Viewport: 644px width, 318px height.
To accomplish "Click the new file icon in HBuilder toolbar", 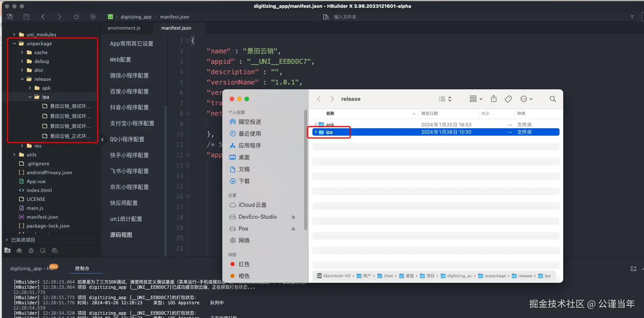I will coord(10,17).
